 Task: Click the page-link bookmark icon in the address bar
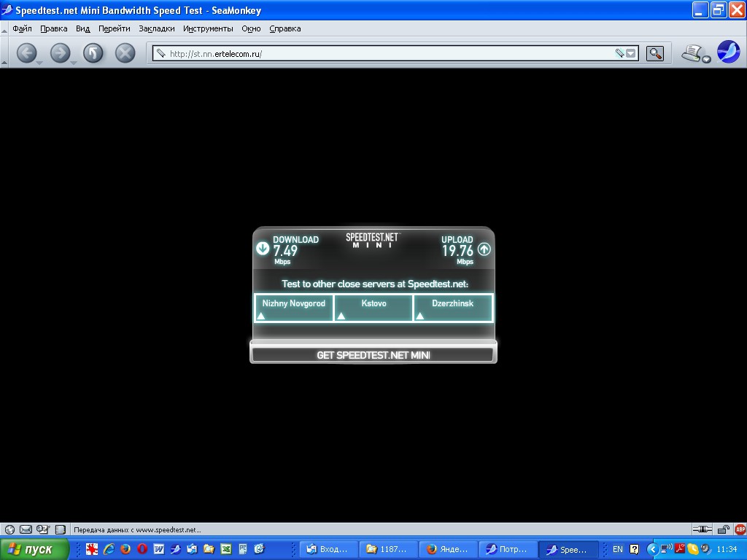161,53
